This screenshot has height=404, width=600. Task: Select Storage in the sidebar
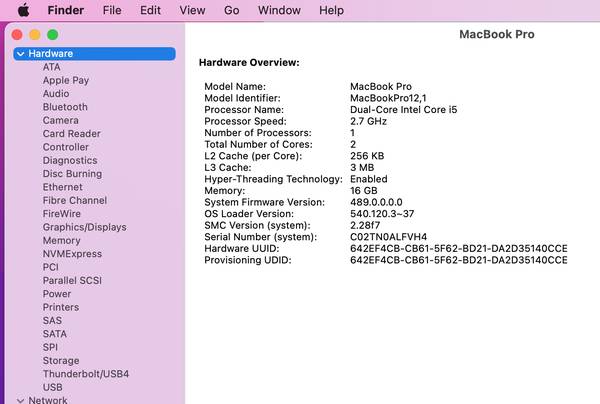click(60, 361)
